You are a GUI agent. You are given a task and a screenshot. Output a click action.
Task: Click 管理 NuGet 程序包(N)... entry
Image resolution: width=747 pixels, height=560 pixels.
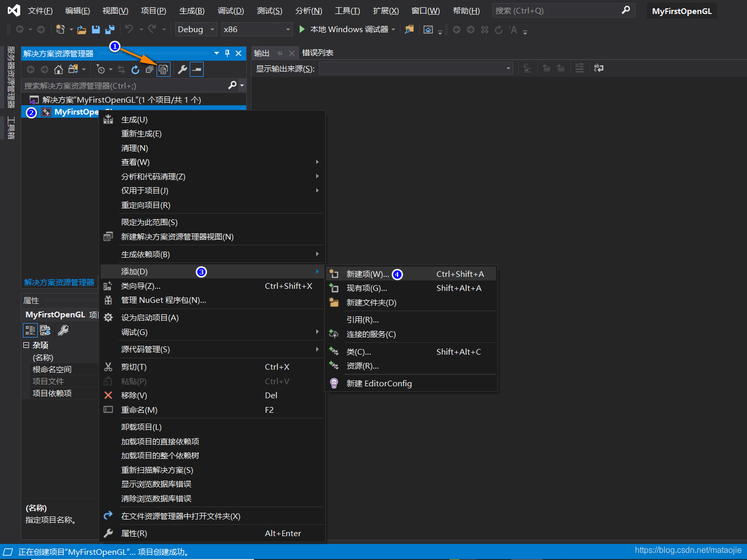tap(212, 300)
